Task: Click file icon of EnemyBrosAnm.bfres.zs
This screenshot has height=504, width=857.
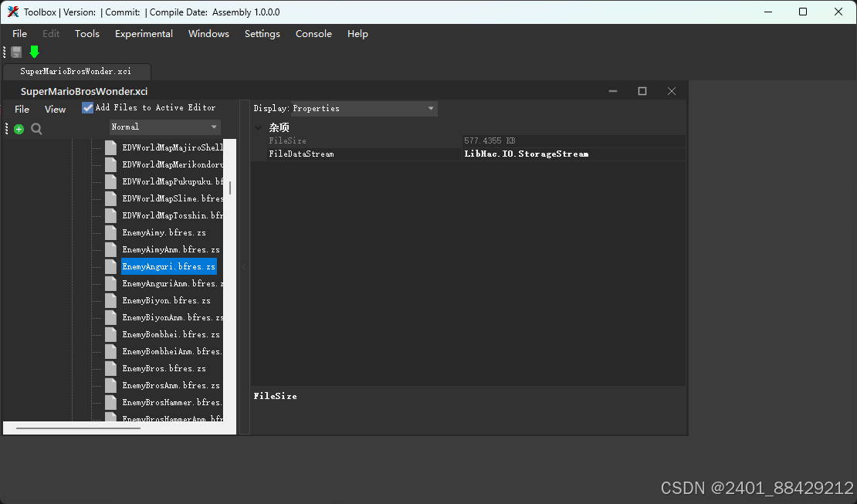Action: pyautogui.click(x=111, y=385)
